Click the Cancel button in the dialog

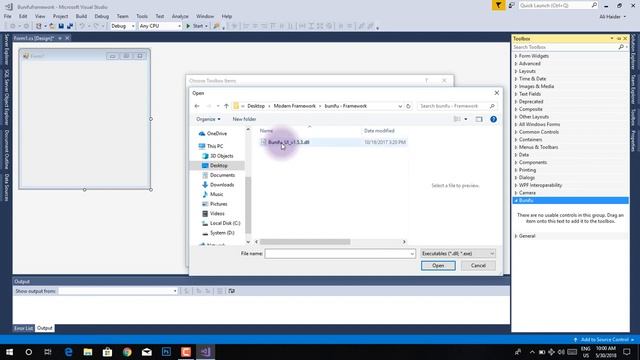click(478, 266)
